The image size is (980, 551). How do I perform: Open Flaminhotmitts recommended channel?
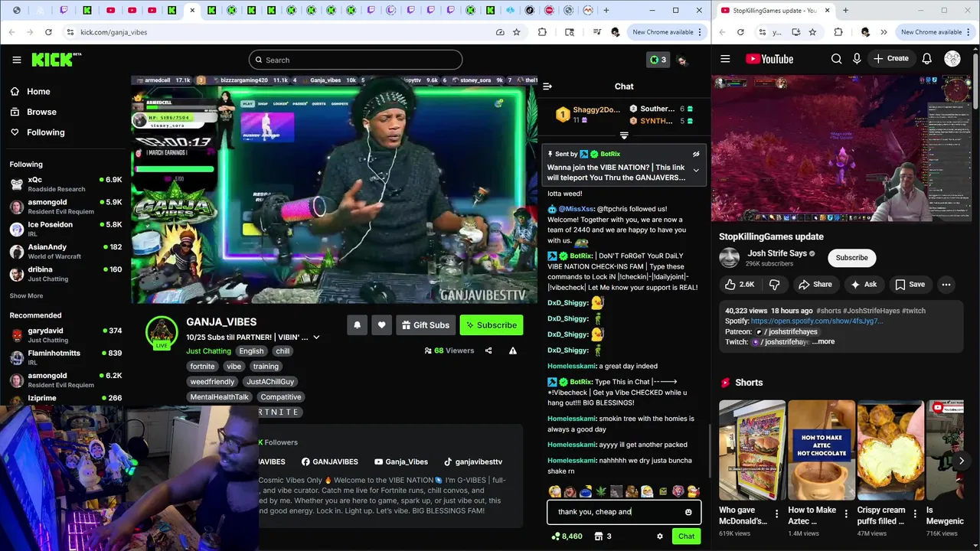click(x=65, y=357)
